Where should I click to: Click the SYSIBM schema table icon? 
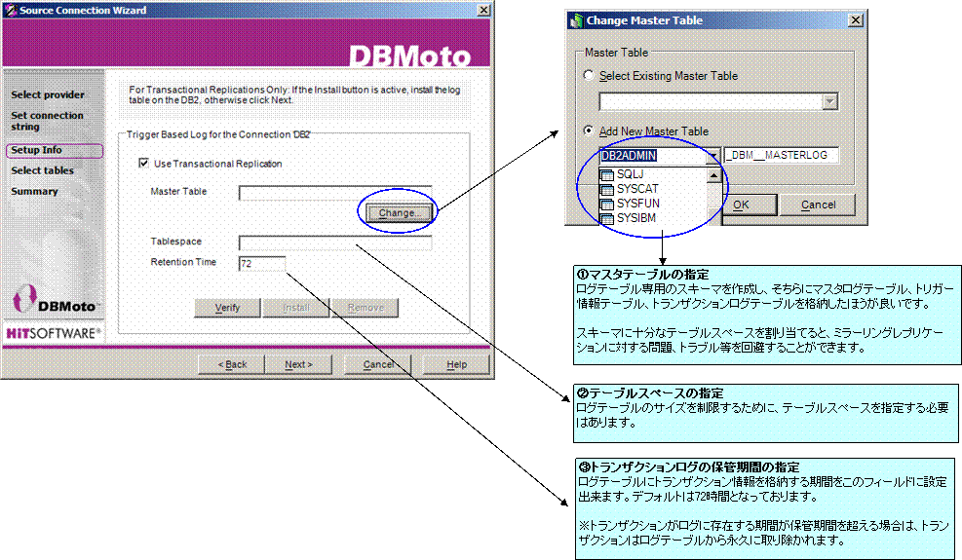(607, 219)
